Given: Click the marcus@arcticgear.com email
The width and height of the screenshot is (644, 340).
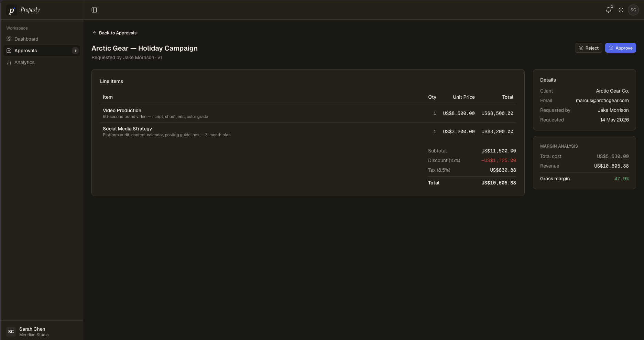Looking at the screenshot, I should tap(602, 100).
